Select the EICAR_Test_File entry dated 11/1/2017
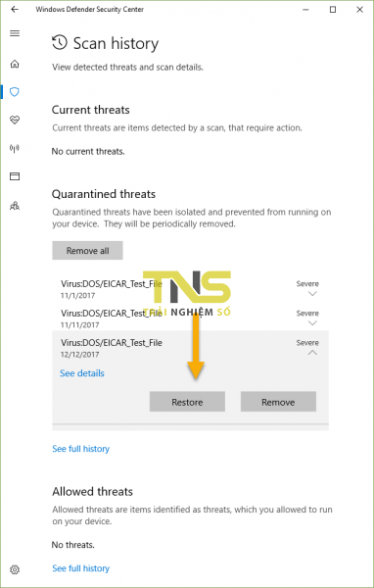 click(190, 289)
